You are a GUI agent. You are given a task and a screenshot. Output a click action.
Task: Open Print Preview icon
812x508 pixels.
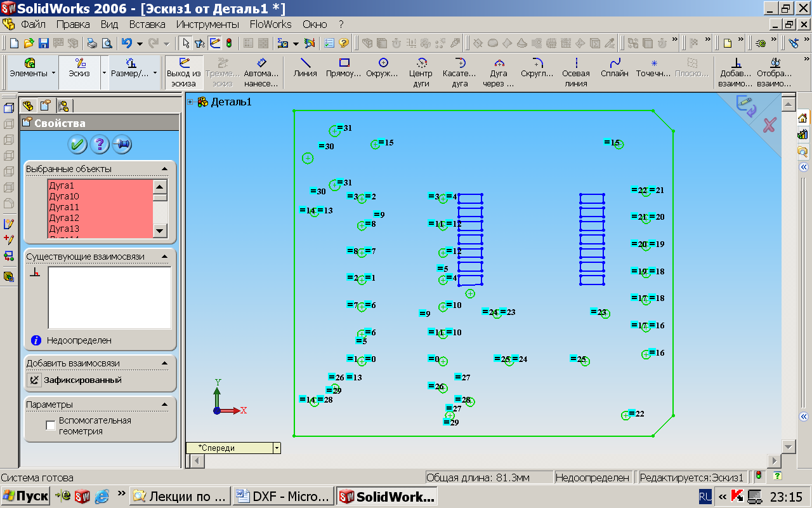click(x=107, y=43)
